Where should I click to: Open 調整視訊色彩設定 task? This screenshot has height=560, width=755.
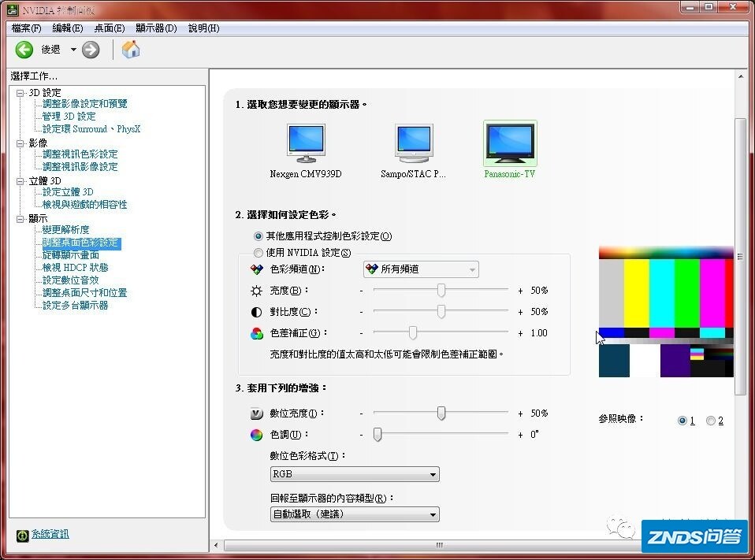80,154
